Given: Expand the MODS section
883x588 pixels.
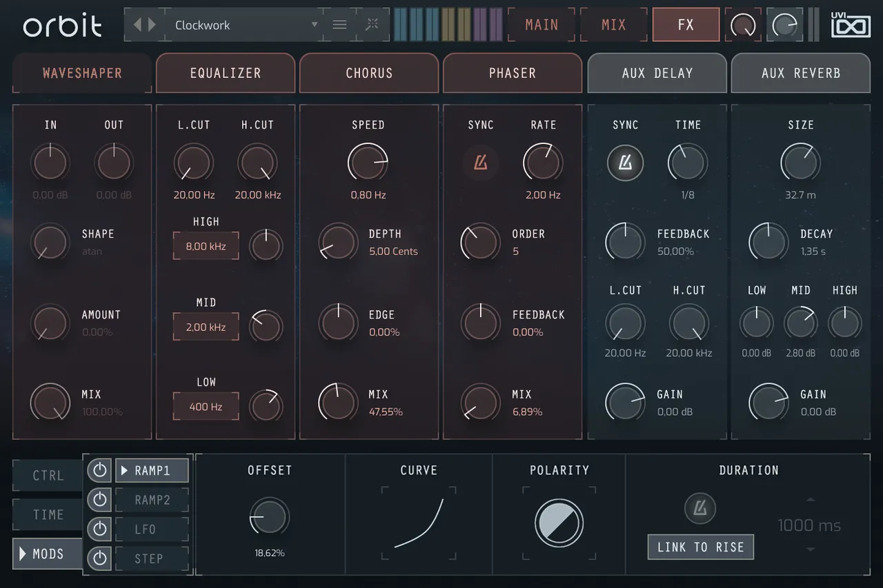Looking at the screenshot, I should click(48, 554).
